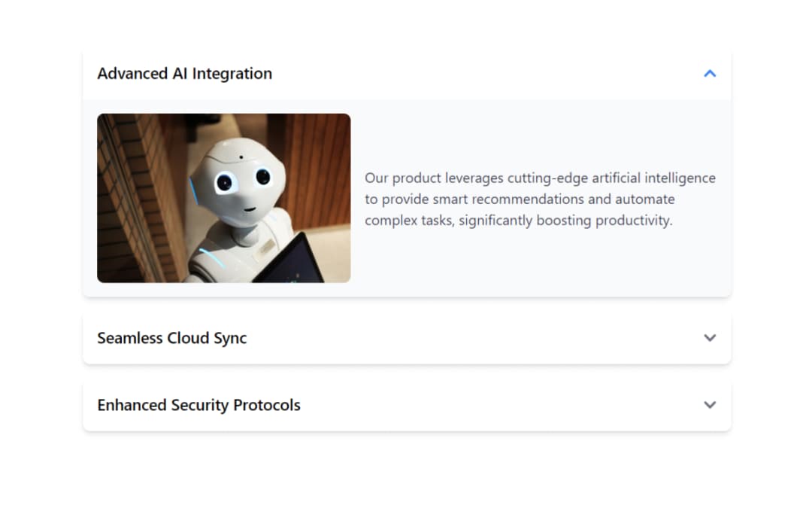Click the tablet held by the robot

[297, 261]
